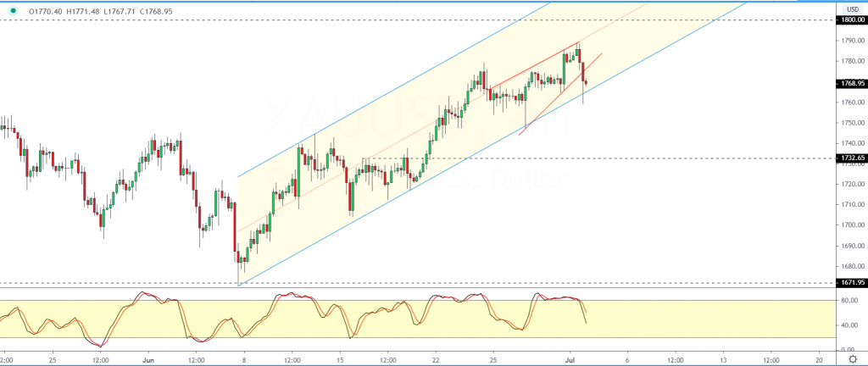The image size is (868, 366).
Task: Click the 1720.00 price axis label
Action: click(854, 184)
